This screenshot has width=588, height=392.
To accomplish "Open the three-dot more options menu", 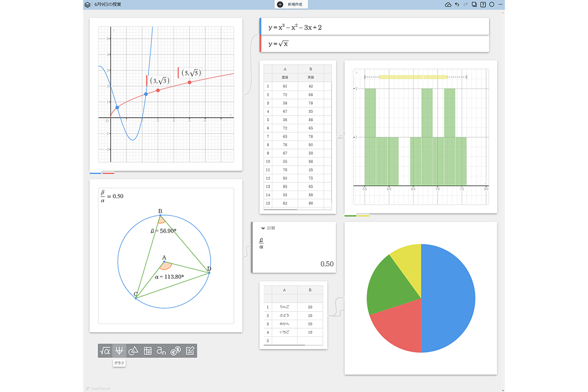I will 500,4.
